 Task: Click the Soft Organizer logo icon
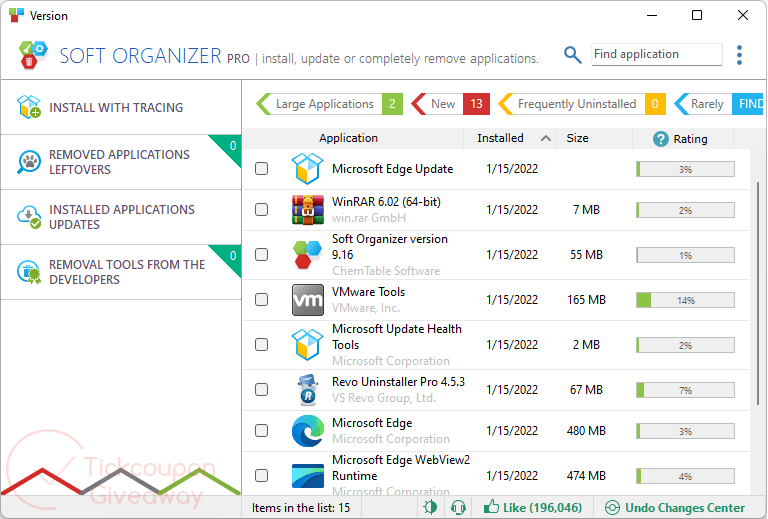(33, 54)
